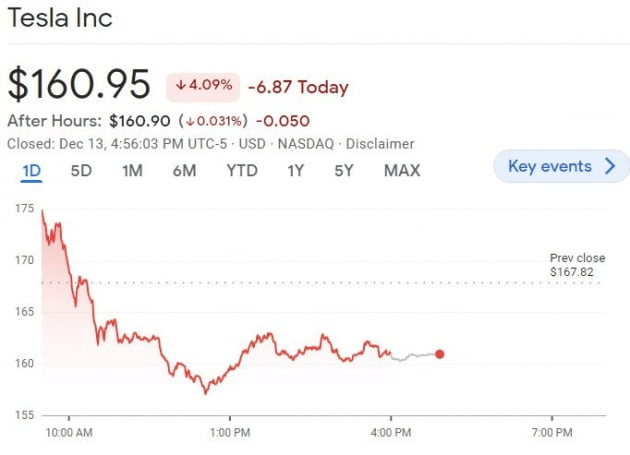630x455 pixels.
Task: Click the $160.95 current price
Action: click(x=79, y=84)
